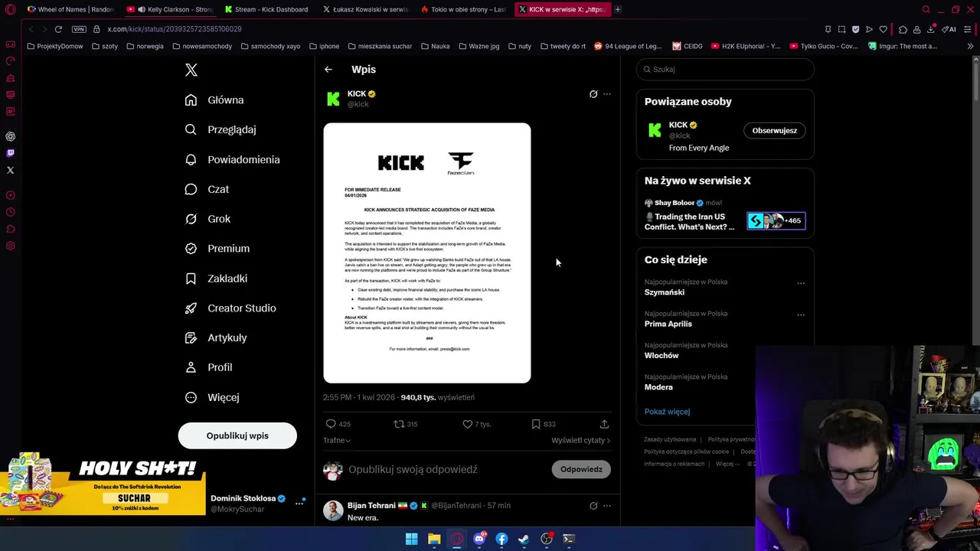Open the Modera trend

tap(658, 387)
